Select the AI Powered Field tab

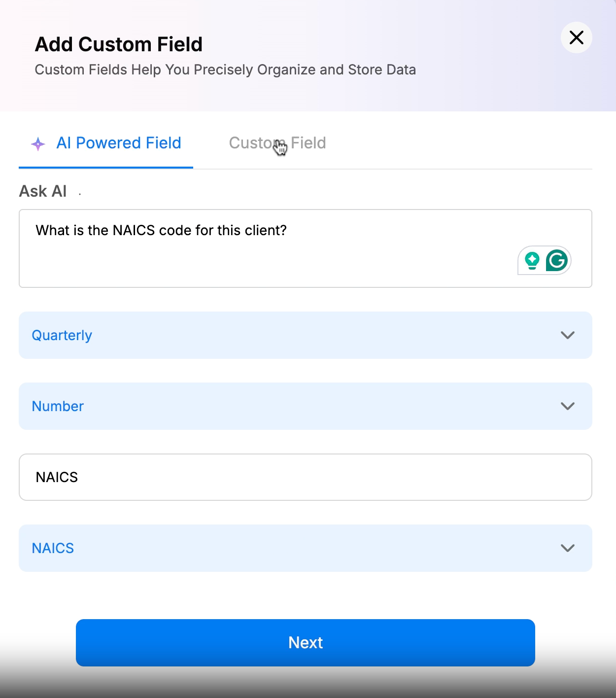106,143
